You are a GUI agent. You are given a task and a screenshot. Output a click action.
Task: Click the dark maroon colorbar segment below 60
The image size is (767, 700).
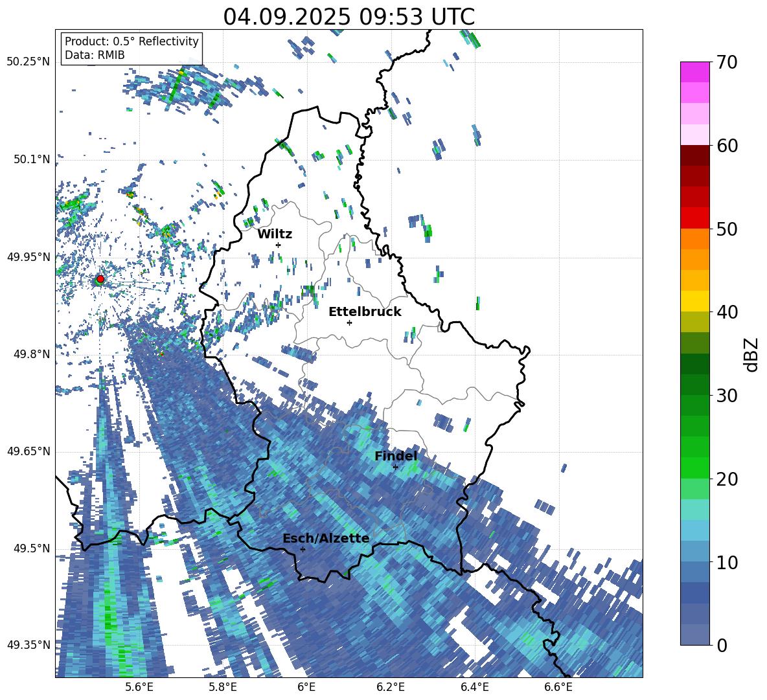(x=694, y=156)
